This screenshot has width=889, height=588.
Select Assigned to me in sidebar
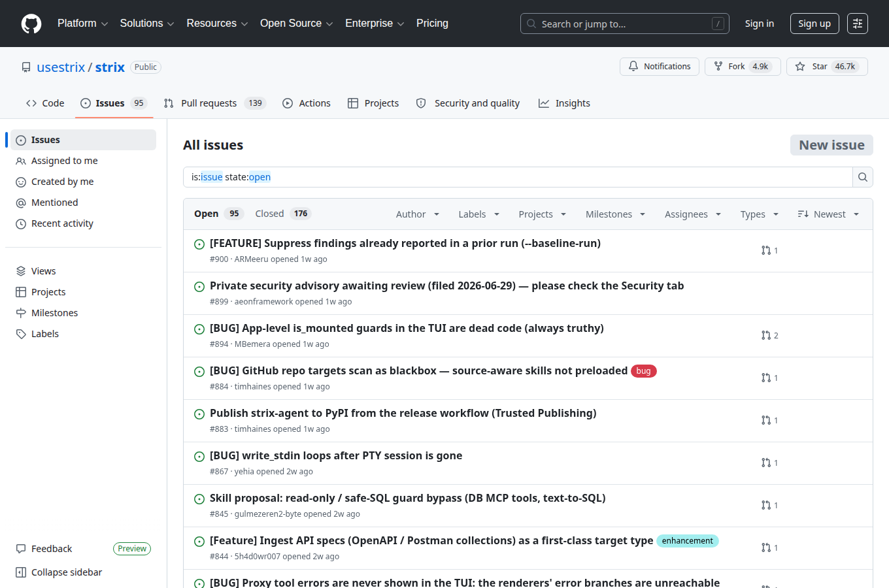[83, 161]
